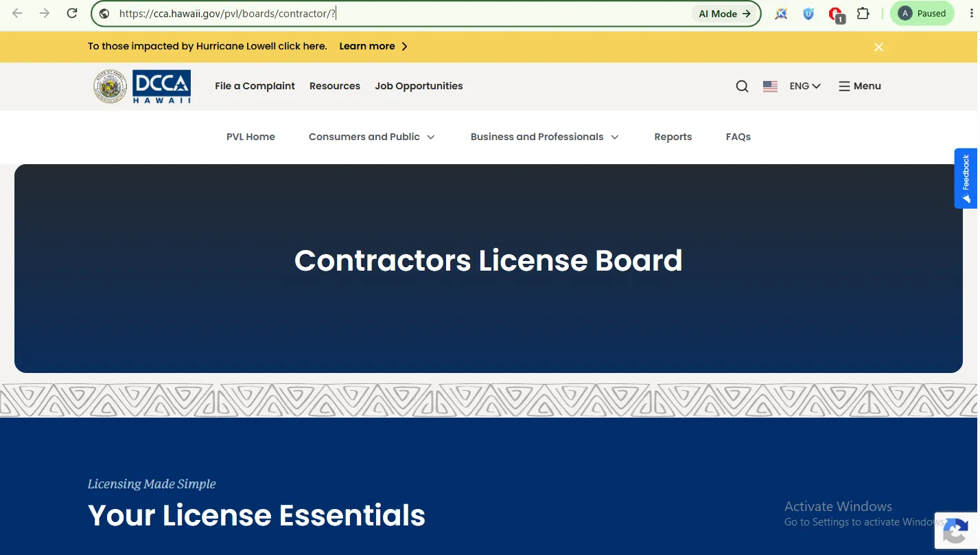Go to PVL Home
This screenshot has width=980, height=555.
tap(250, 137)
